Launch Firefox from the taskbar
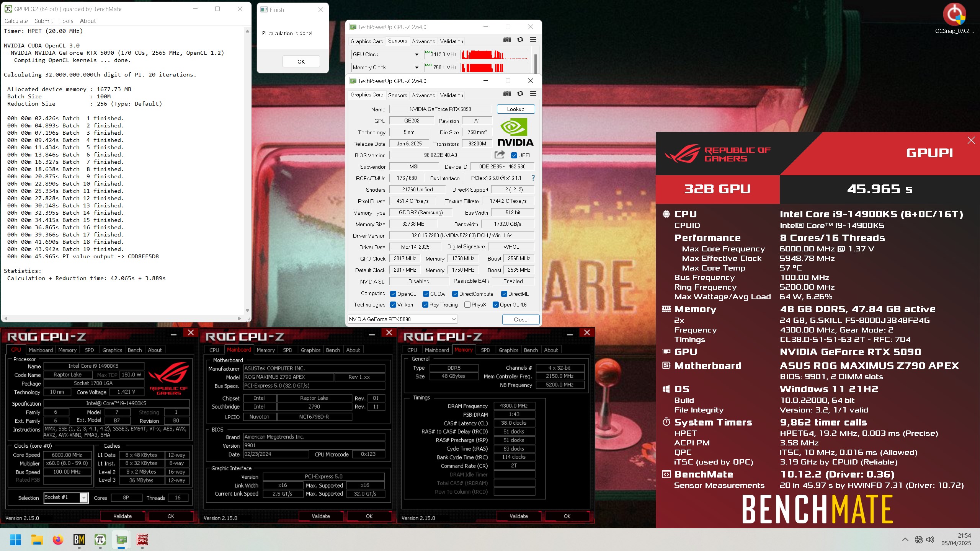This screenshot has height=551, width=980. pyautogui.click(x=58, y=540)
